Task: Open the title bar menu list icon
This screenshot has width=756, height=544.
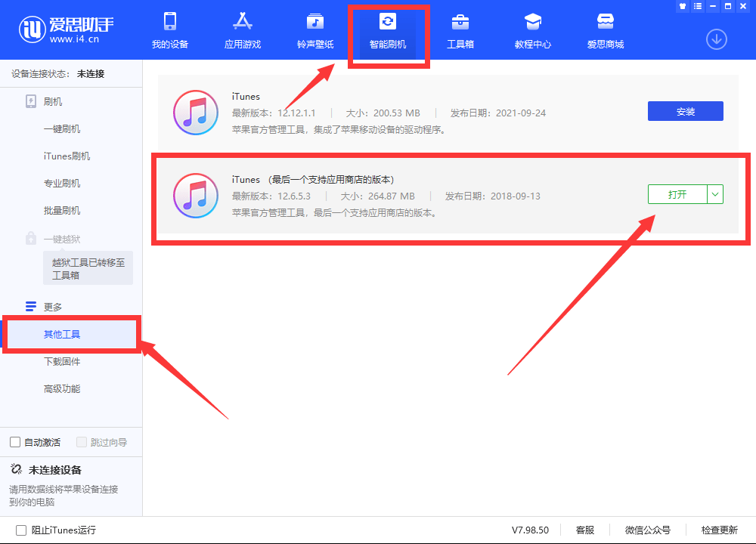Action: pyautogui.click(x=697, y=6)
